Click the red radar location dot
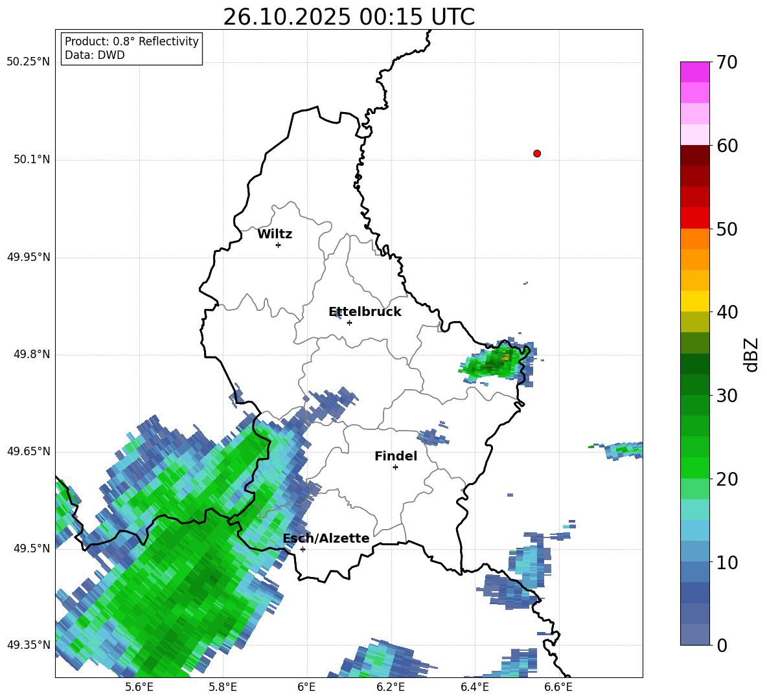Image resolution: width=767 pixels, height=700 pixels. [537, 153]
